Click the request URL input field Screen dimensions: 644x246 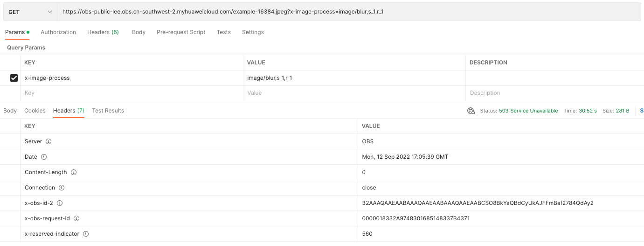click(349, 12)
